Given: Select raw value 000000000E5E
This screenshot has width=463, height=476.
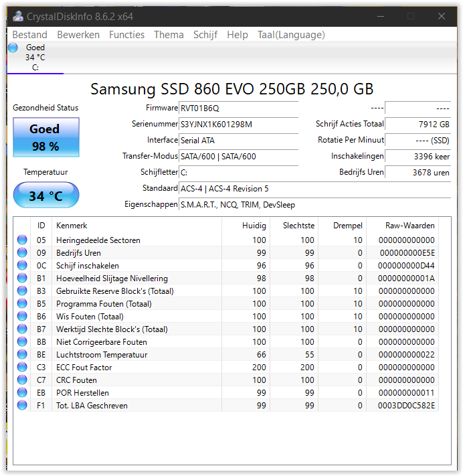Looking at the screenshot, I should (407, 253).
